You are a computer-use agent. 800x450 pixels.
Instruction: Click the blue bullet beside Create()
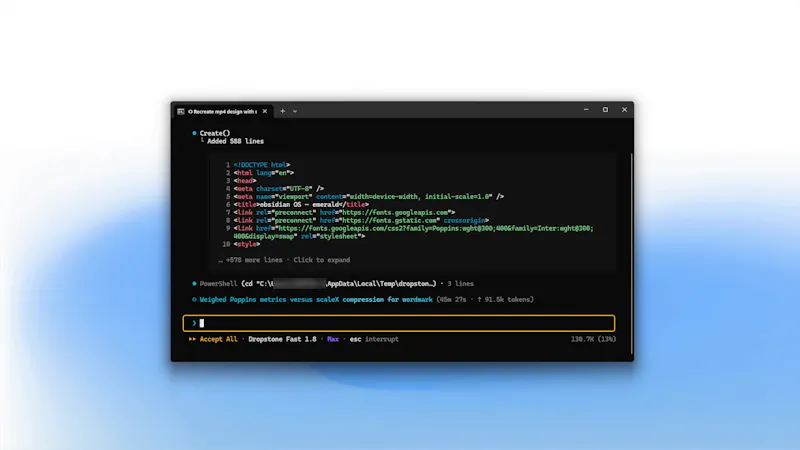194,133
